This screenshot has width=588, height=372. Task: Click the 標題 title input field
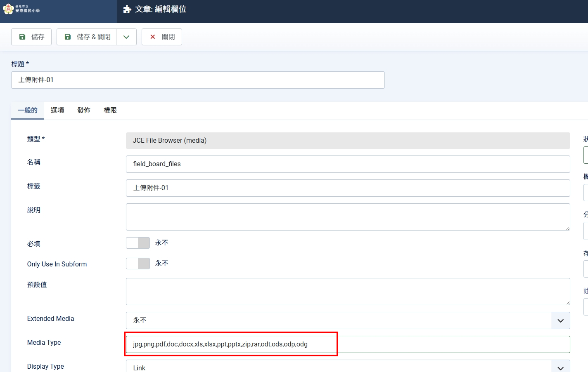(198, 80)
